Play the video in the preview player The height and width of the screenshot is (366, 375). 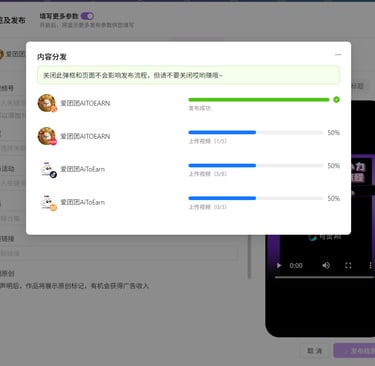click(279, 266)
